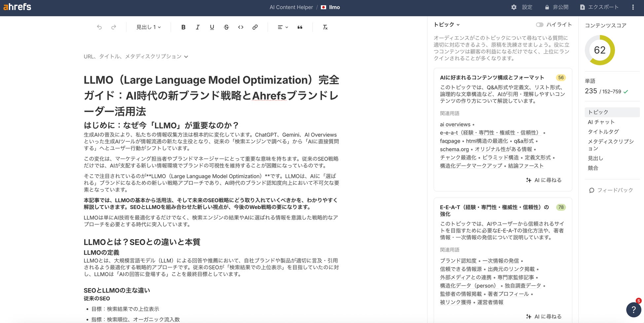644x323 pixels.
Task: Select トピック in the right sidebar
Action: click(x=612, y=112)
